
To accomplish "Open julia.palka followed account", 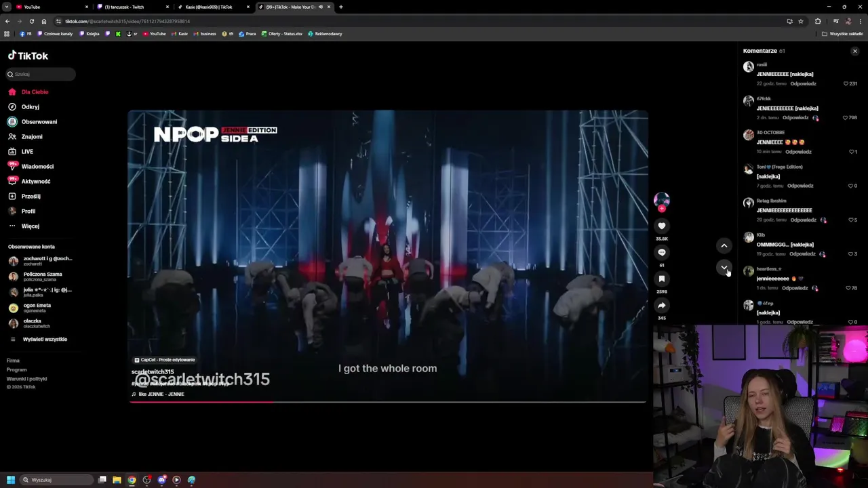I will tap(40, 292).
